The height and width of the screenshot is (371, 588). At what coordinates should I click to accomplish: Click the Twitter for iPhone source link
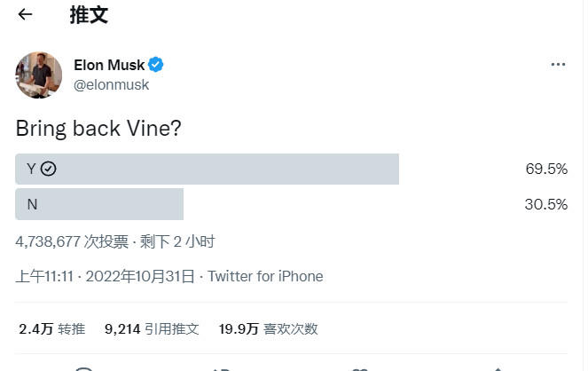265,276
